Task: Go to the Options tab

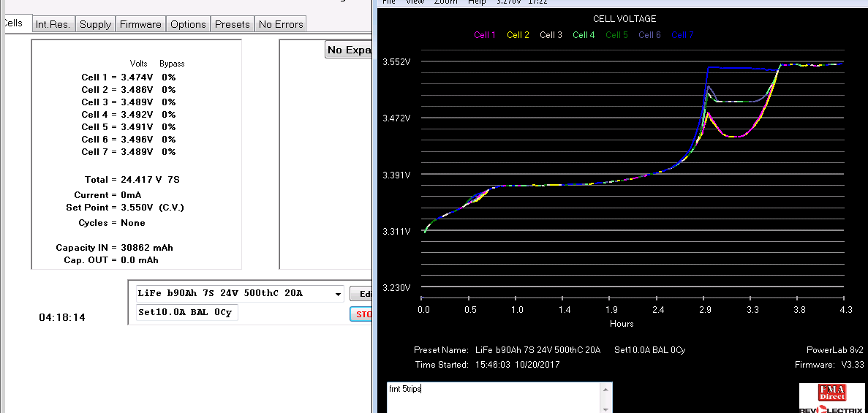Action: coord(188,24)
